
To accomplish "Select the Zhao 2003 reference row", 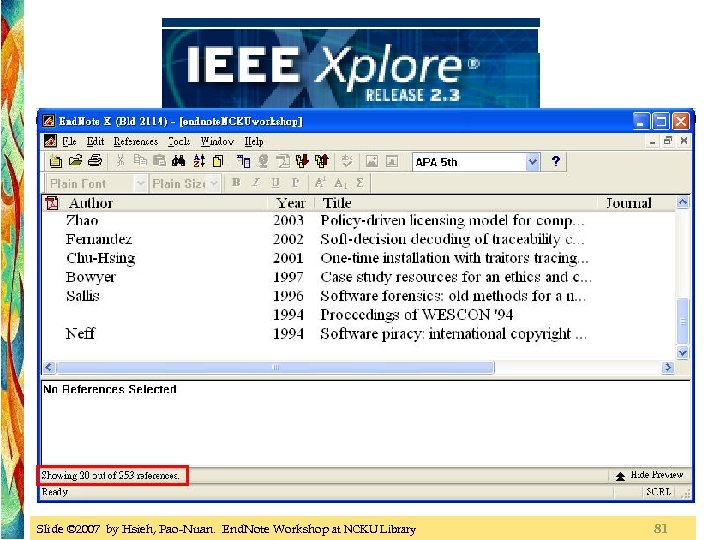I will click(x=358, y=221).
